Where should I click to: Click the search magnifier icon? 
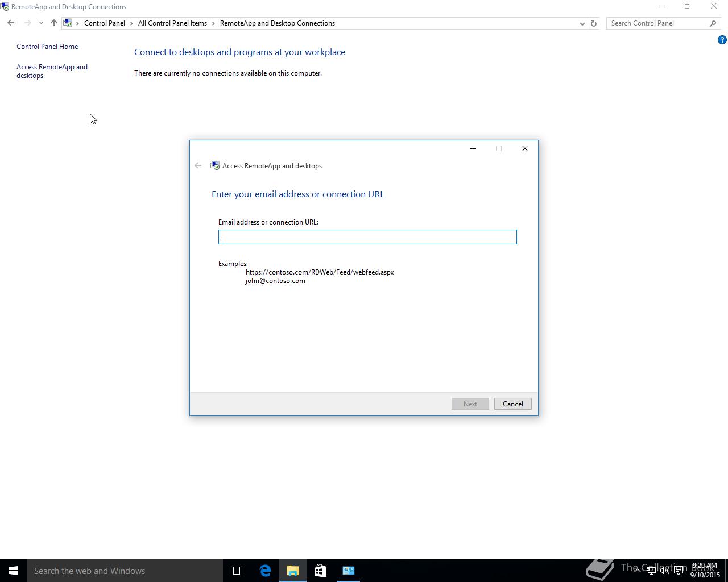click(x=713, y=23)
